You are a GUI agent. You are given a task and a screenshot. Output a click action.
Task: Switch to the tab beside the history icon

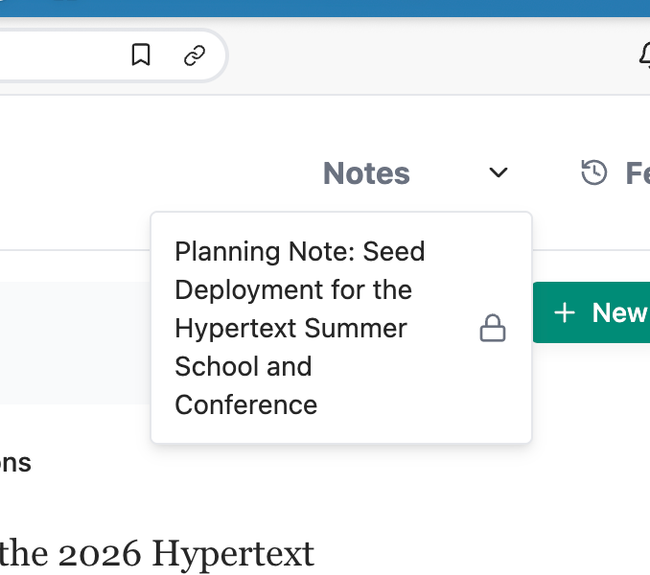637,173
